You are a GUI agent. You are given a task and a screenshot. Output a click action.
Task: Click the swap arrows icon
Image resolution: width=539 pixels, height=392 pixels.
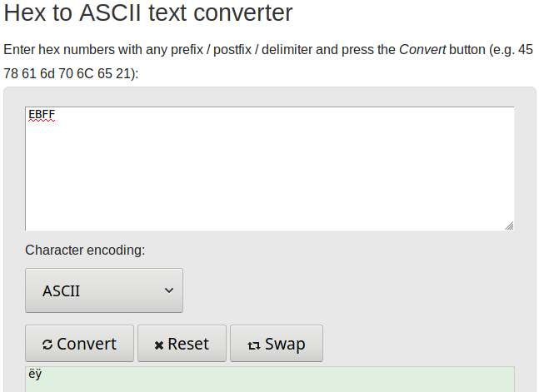coord(254,345)
